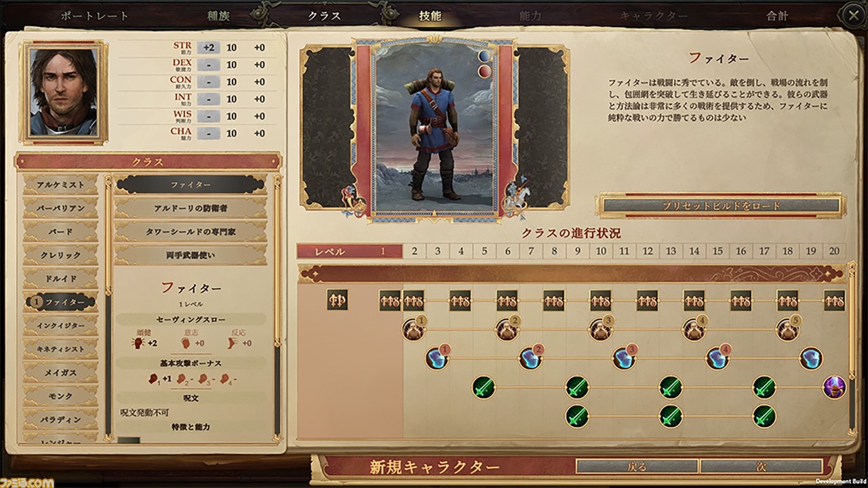
Task: Choose the 両手武器使い archetype
Action: click(x=189, y=255)
